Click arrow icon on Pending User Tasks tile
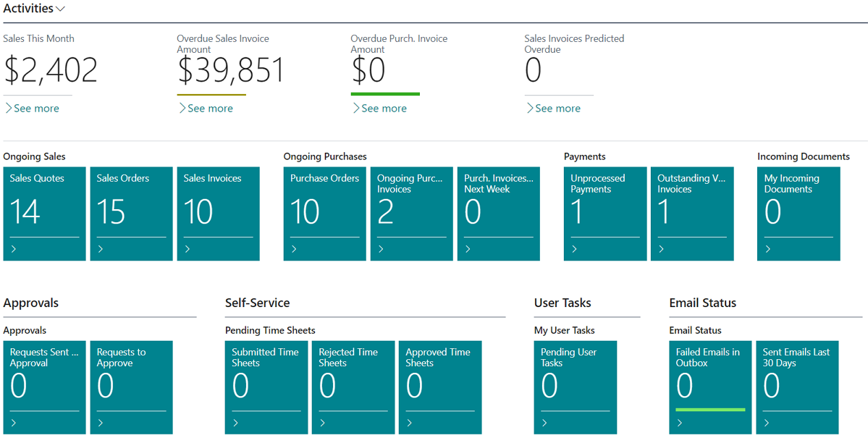Image resolution: width=868 pixels, height=438 pixels. tap(544, 423)
